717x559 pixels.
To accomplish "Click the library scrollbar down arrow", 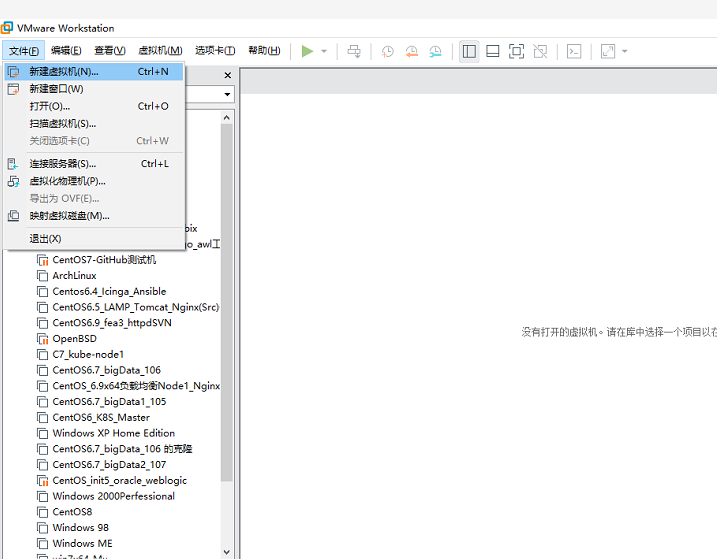I will [x=227, y=552].
